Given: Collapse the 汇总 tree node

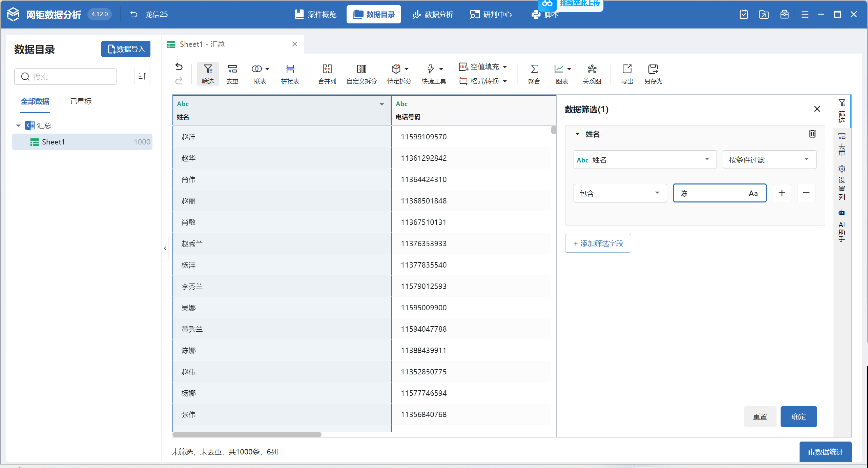Looking at the screenshot, I should point(18,126).
